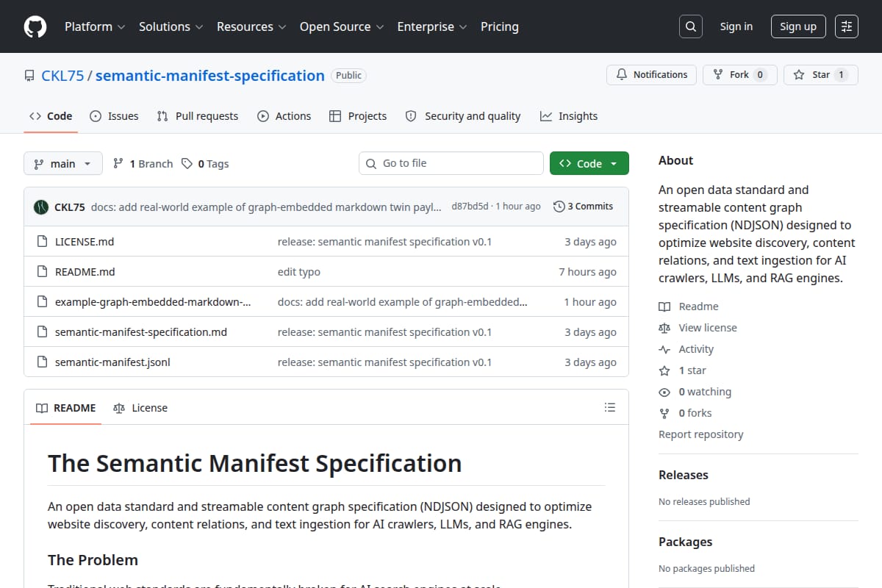Click the 'edit typo' commit message

point(299,272)
